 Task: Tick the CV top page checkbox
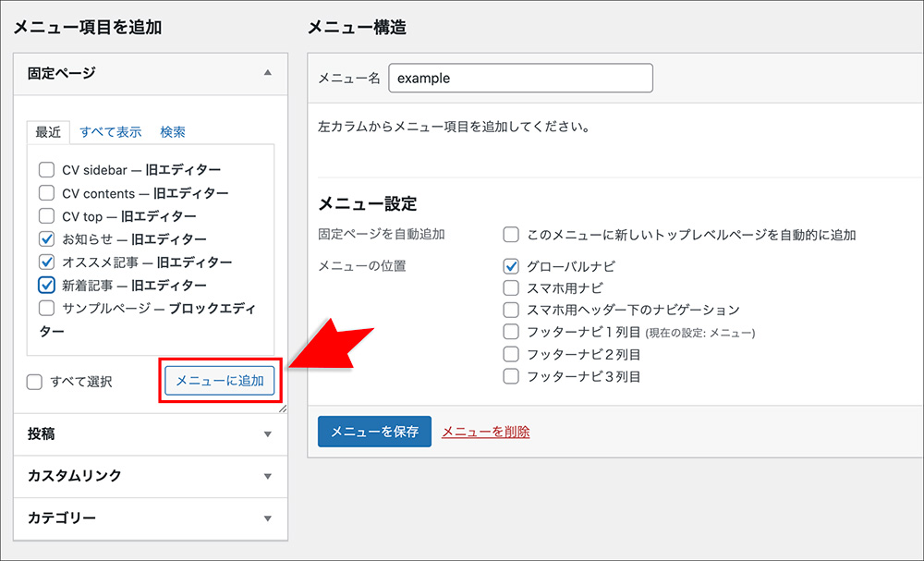click(x=46, y=216)
